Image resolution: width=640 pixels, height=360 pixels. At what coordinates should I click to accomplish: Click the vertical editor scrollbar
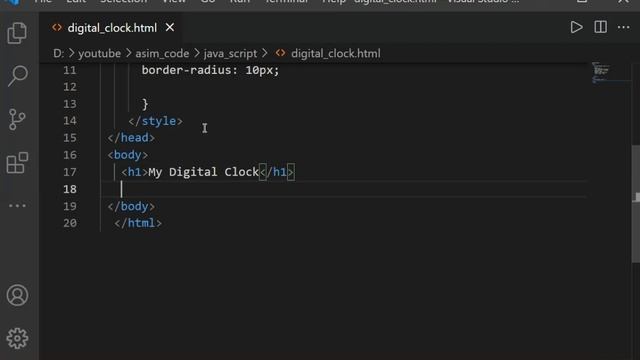pyautogui.click(x=636, y=204)
